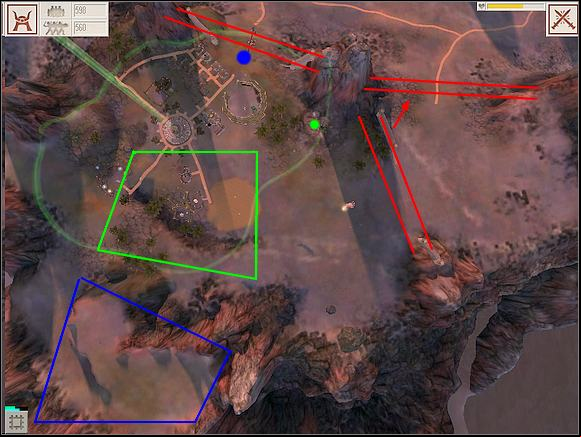Click the infantry soldiers count icon
The width and height of the screenshot is (581, 437).
[x=56, y=11]
